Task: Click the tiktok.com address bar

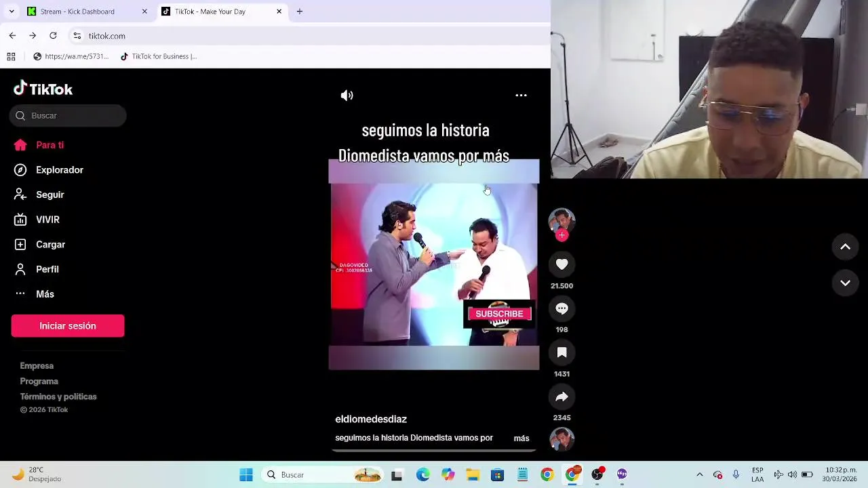Action: click(309, 36)
